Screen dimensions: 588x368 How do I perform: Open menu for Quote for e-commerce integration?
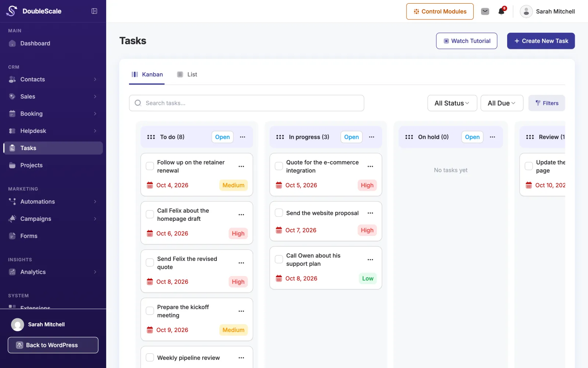click(x=370, y=166)
